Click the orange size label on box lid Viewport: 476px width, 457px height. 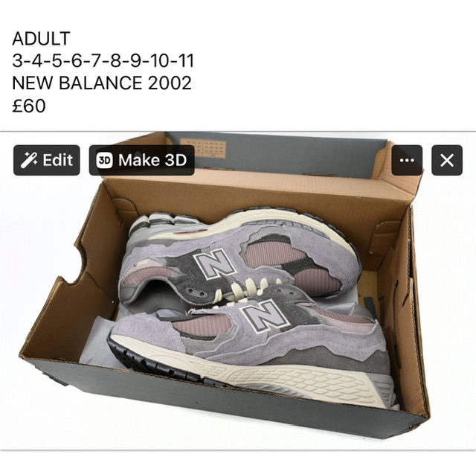pos(203,147)
